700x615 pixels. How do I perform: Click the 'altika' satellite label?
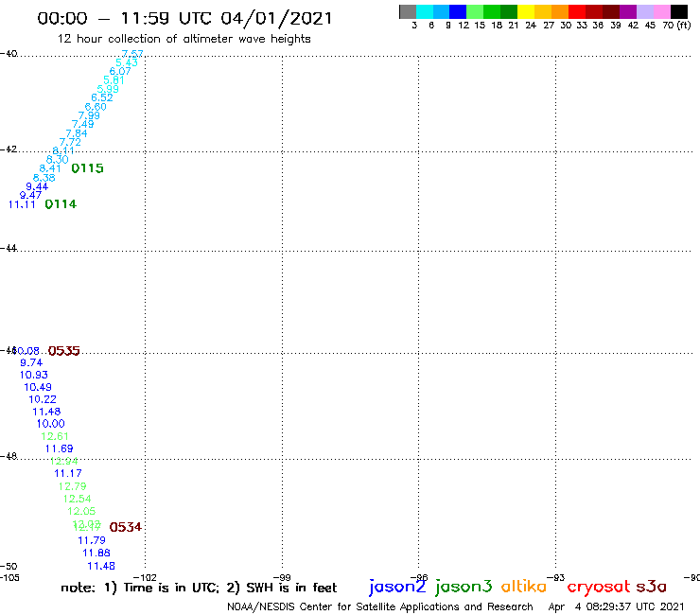point(524,587)
